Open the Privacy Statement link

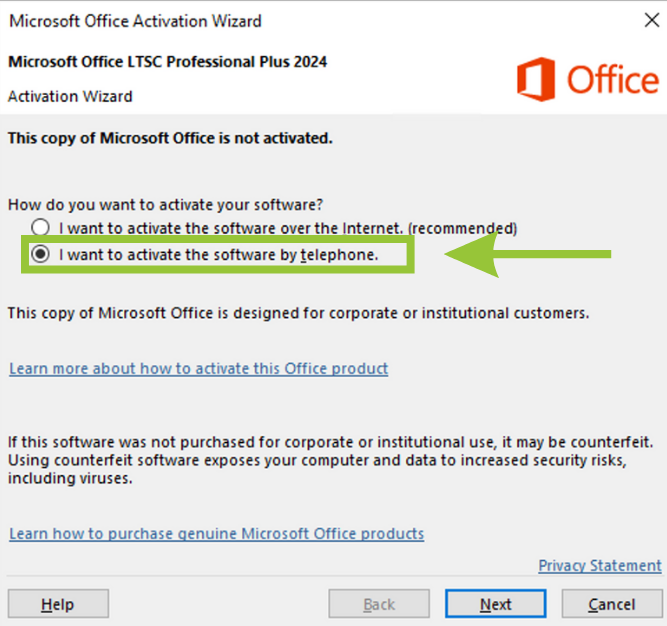[x=600, y=566]
